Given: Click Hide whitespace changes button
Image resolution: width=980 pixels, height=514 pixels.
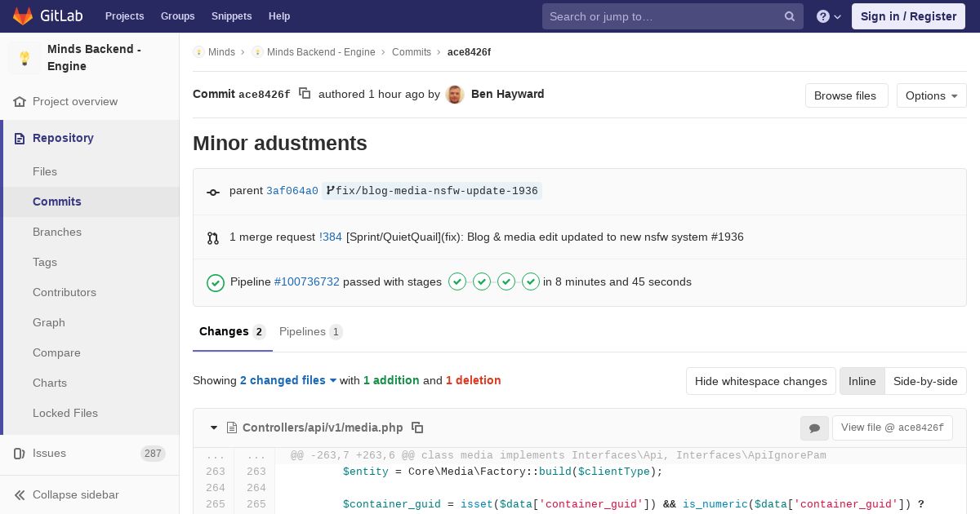Looking at the screenshot, I should pos(761,381).
